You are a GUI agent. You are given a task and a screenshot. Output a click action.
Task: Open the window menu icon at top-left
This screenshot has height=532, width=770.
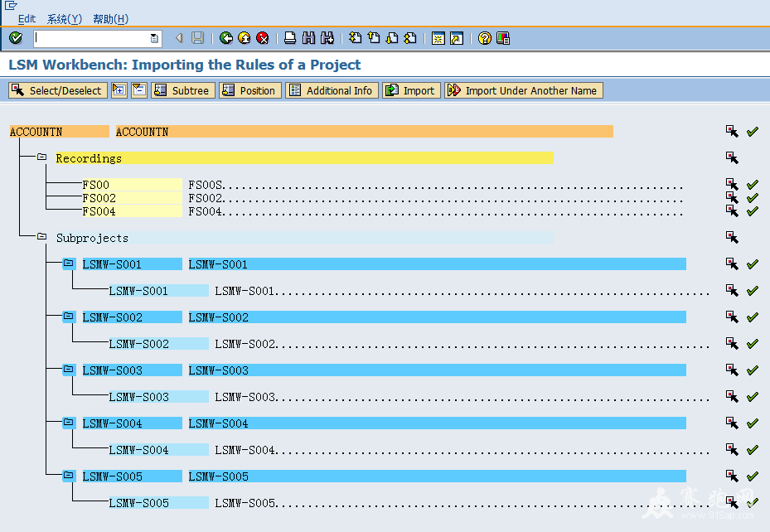pyautogui.click(x=10, y=6)
